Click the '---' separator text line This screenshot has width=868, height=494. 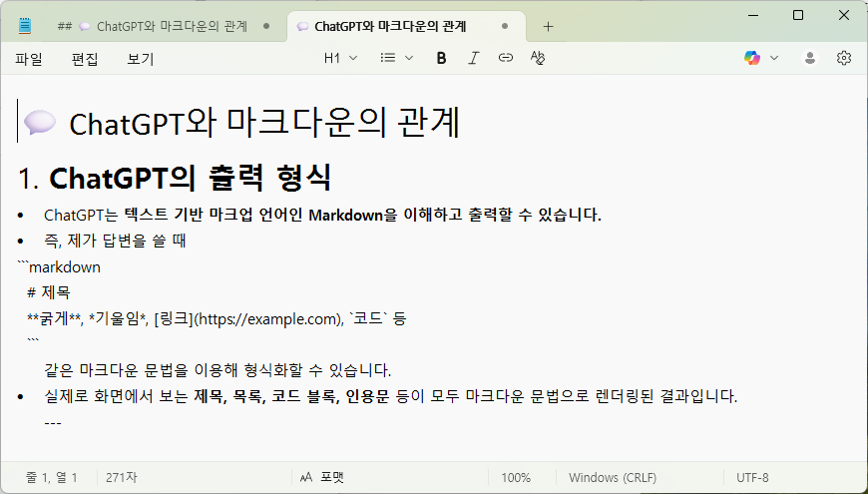(53, 423)
